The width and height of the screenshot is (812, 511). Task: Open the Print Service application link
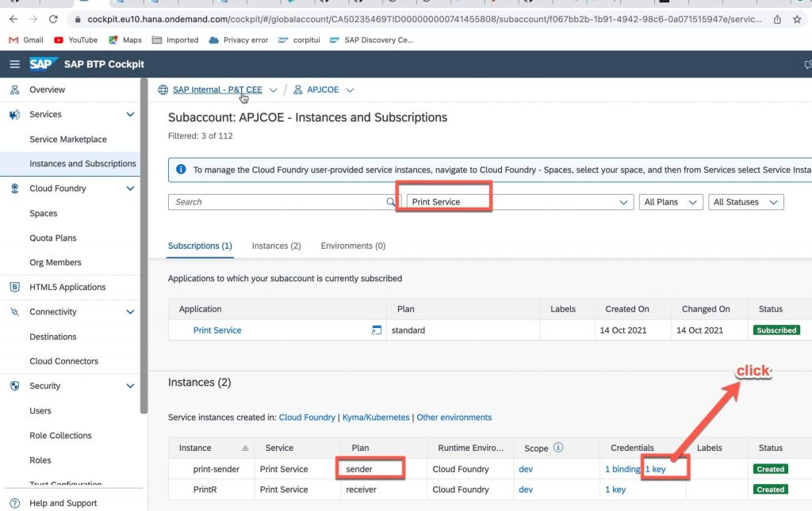[217, 330]
